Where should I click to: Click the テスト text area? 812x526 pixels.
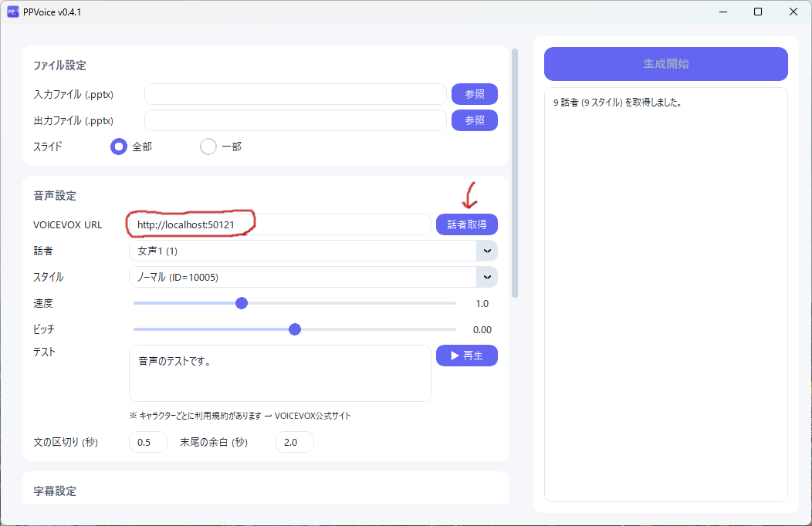[279, 373]
